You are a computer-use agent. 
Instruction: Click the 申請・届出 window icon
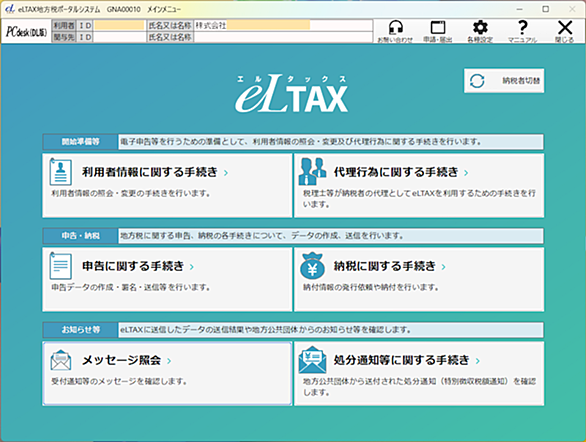click(438, 28)
